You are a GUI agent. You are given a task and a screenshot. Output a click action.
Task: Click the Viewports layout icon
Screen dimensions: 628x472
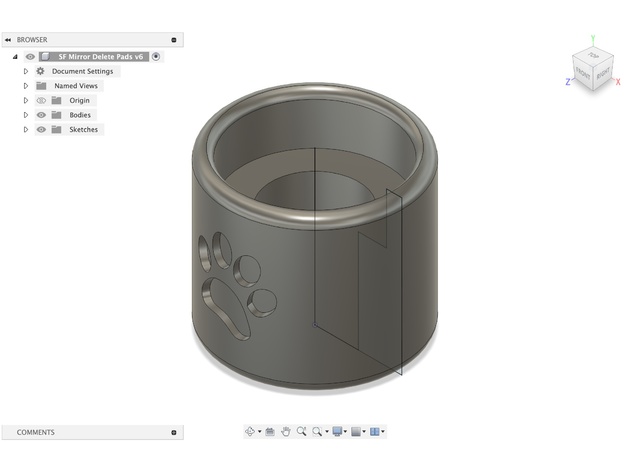coord(375,431)
